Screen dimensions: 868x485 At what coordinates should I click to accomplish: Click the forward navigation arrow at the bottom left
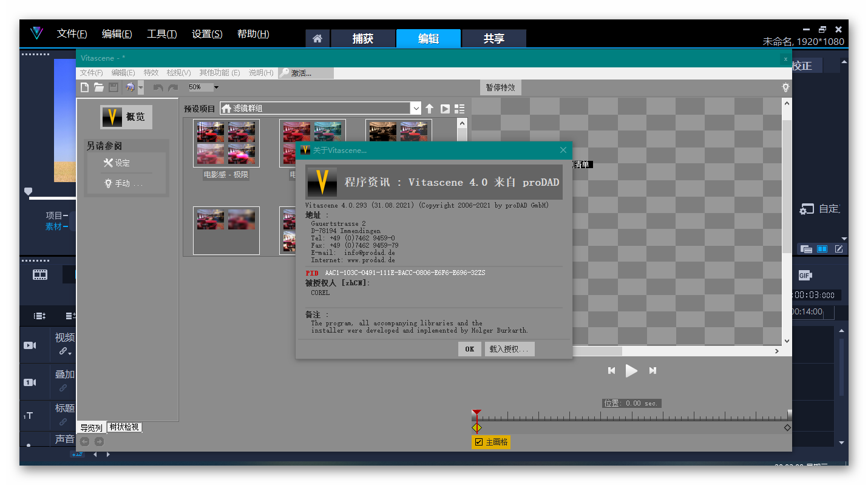pyautogui.click(x=99, y=441)
